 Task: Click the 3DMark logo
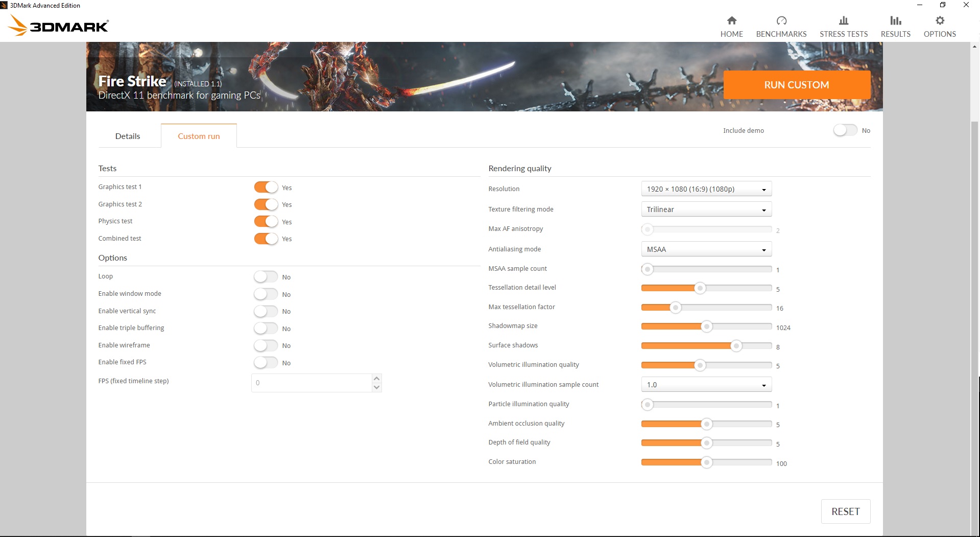pos(59,26)
